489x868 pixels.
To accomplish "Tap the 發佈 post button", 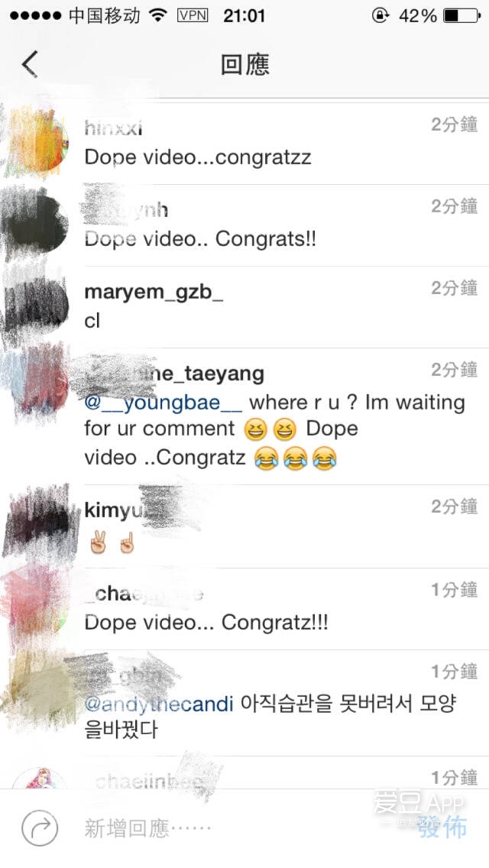I will [442, 827].
